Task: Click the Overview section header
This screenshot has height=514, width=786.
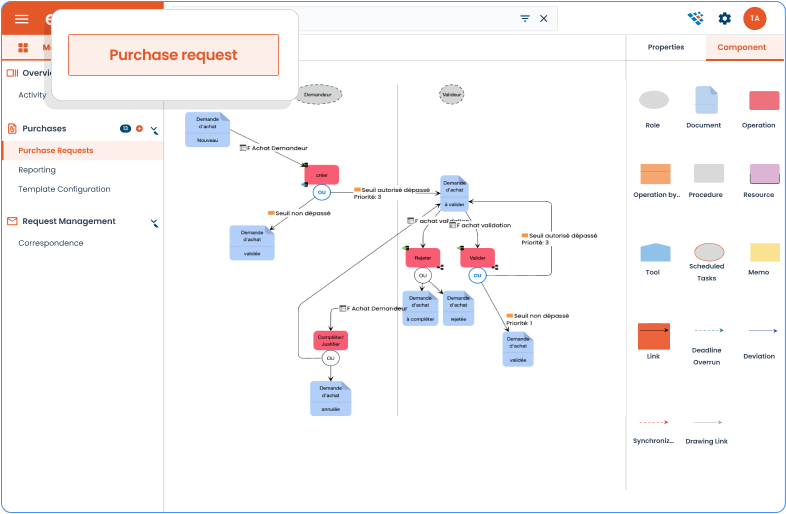Action: tap(30, 73)
